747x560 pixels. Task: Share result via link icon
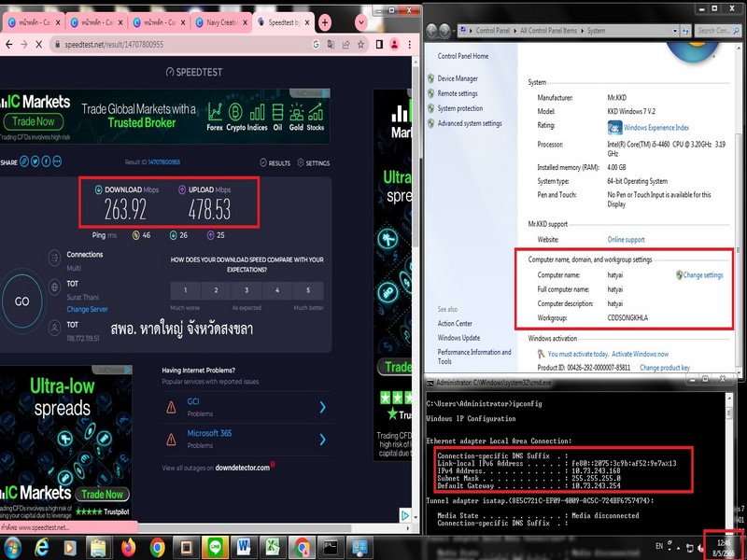tap(24, 161)
